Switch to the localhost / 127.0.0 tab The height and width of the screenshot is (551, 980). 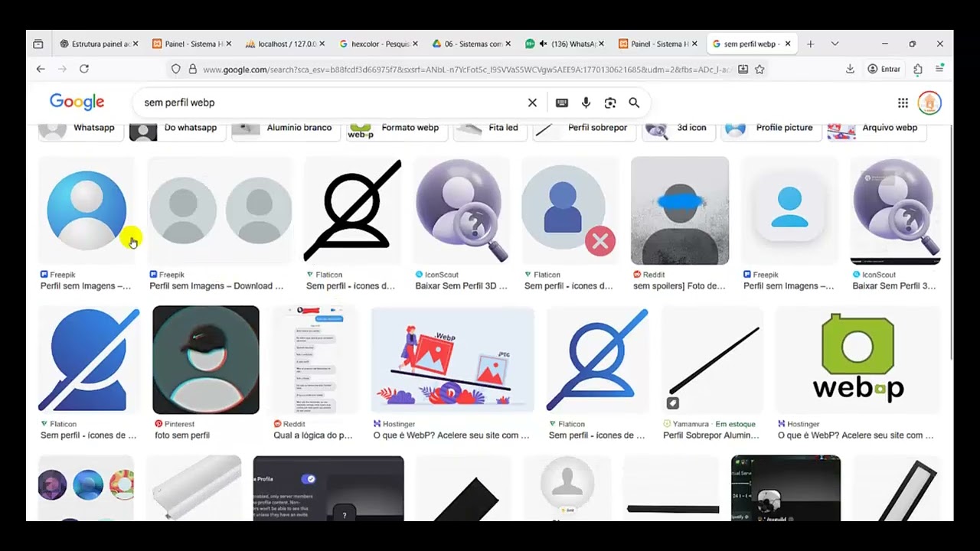coord(286,44)
